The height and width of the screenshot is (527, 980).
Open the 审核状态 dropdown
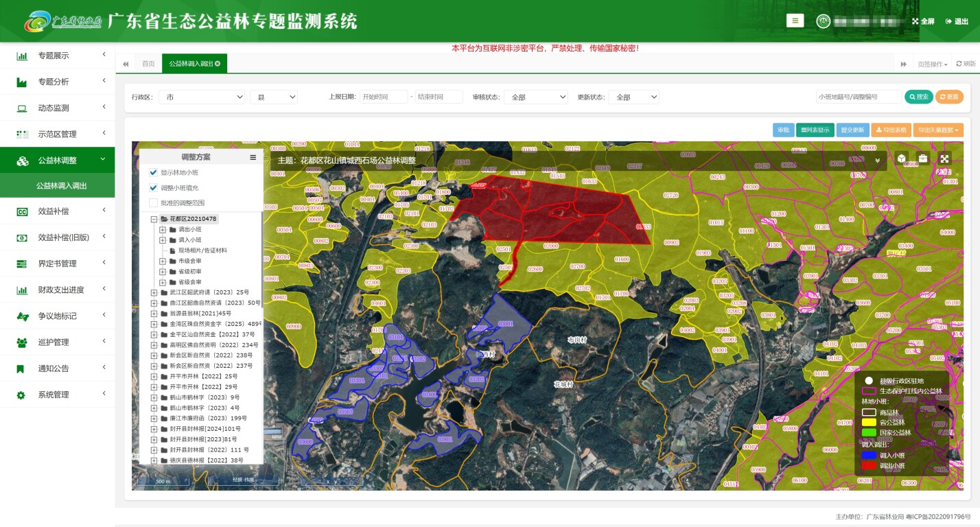tap(536, 97)
